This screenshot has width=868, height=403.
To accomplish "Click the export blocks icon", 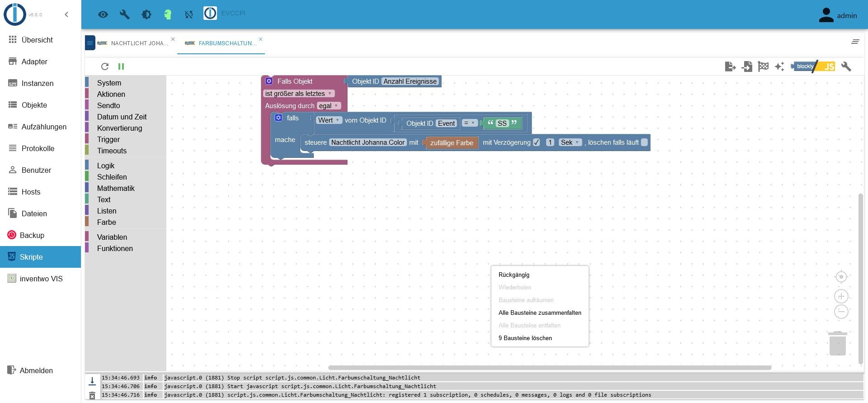I will click(730, 66).
